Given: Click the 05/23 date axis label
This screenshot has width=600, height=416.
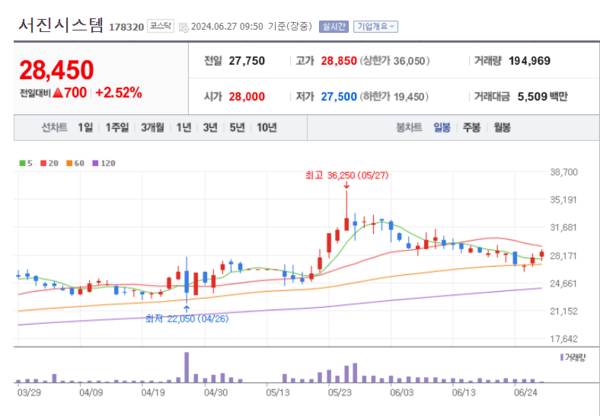Looking at the screenshot, I should [x=340, y=392].
